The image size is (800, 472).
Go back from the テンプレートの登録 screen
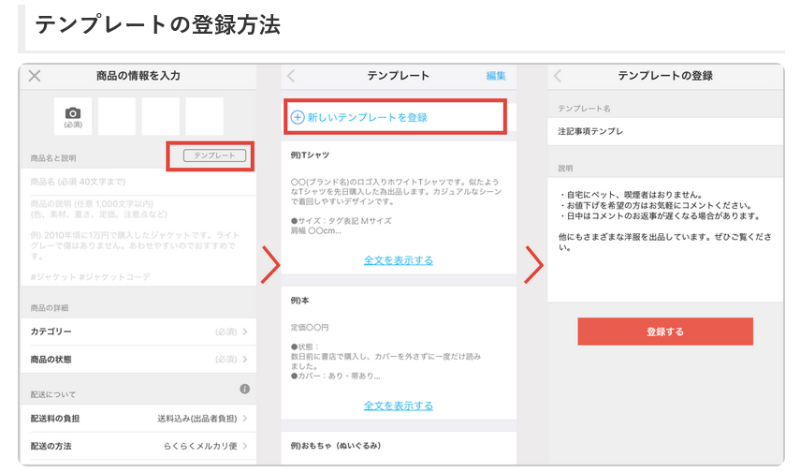click(558, 76)
